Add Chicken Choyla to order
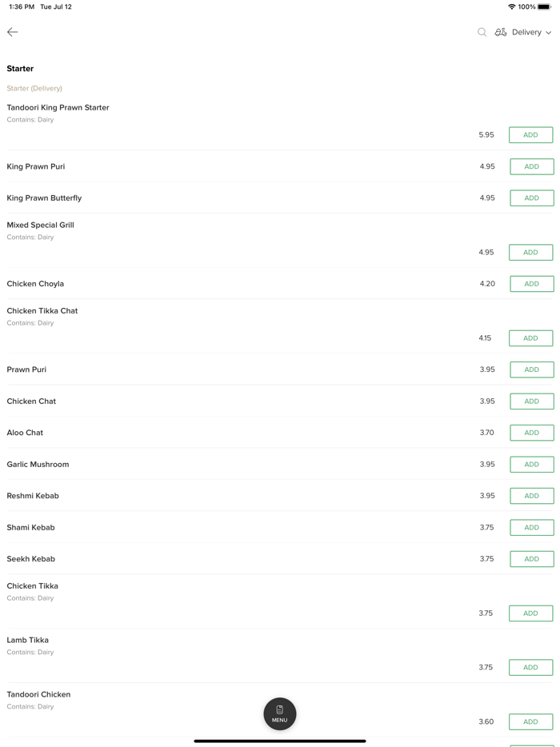This screenshot has height=747, width=560. point(531,284)
